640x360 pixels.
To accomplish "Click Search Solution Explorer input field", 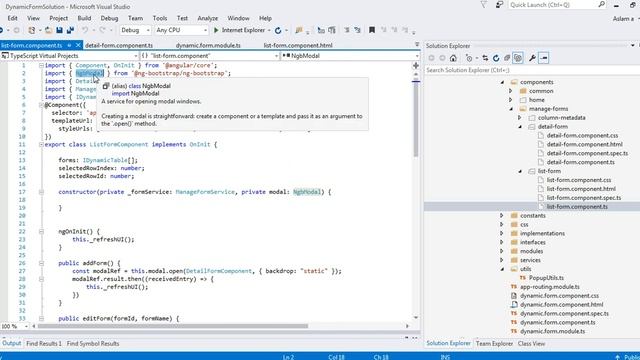I will (531, 70).
